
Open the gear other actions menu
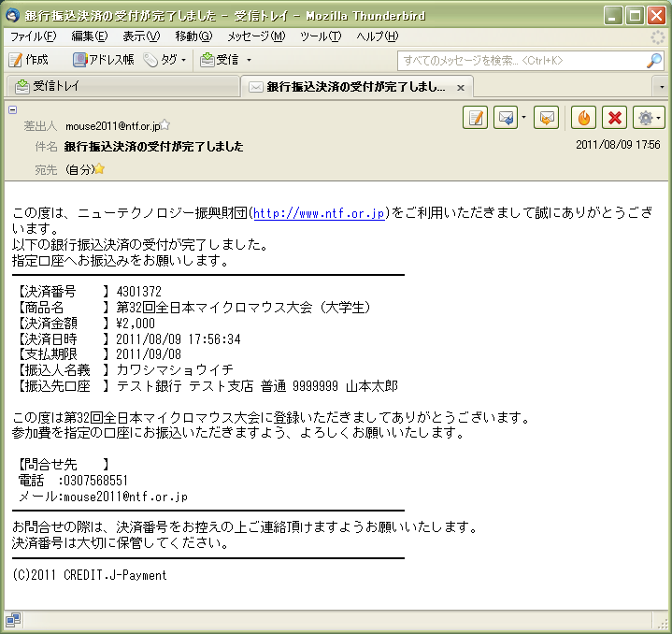[649, 118]
